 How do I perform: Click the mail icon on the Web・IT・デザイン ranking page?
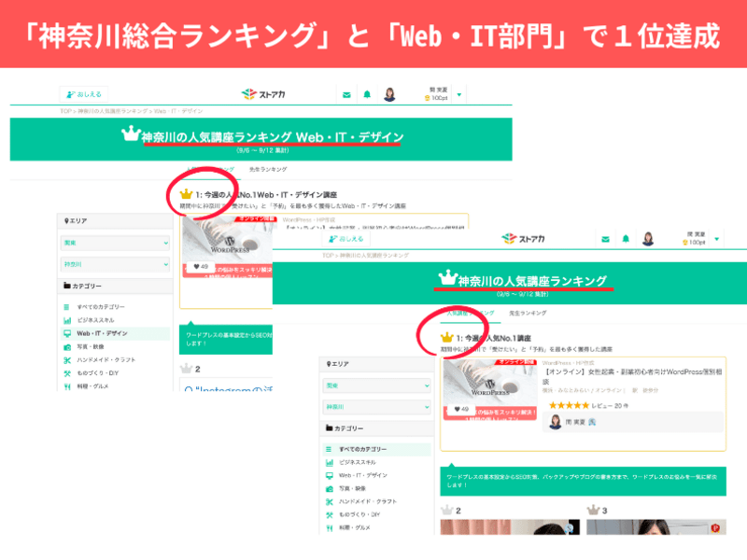[x=346, y=94]
